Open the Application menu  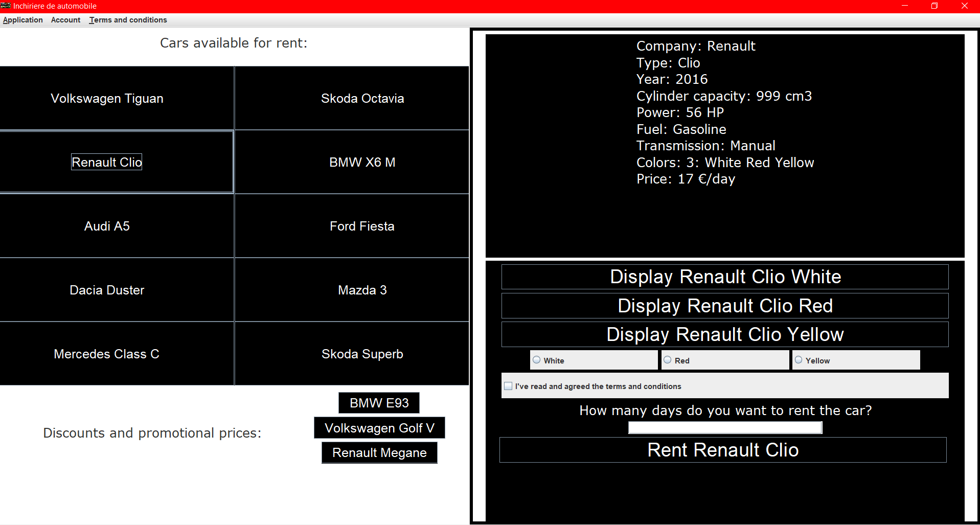[23, 20]
